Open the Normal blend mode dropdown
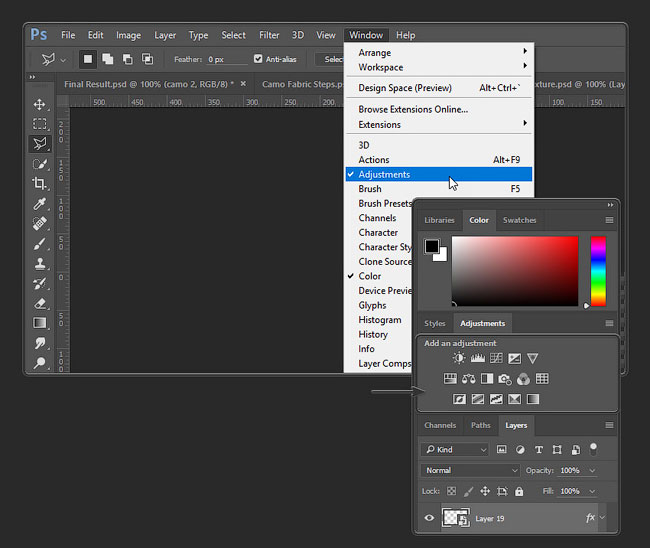The image size is (650, 548). (x=471, y=470)
